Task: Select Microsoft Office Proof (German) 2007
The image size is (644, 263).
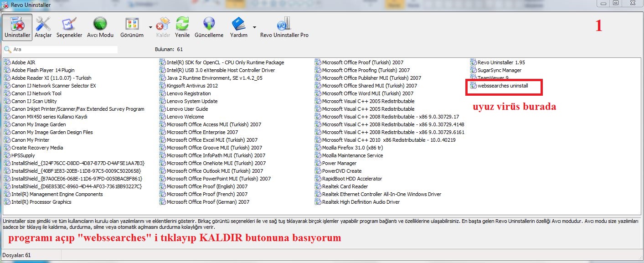Action: tap(205, 202)
